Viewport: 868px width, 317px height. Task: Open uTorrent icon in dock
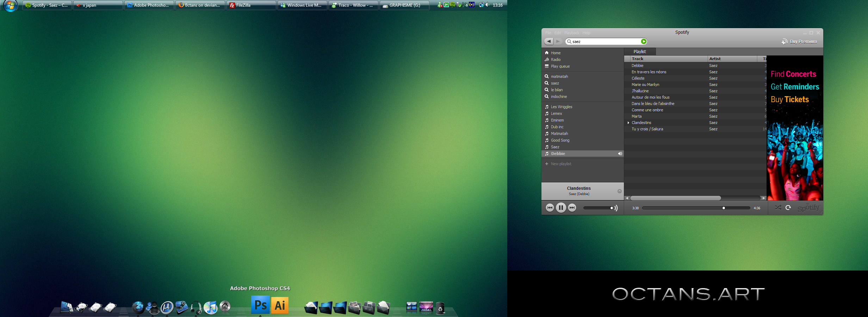pyautogui.click(x=167, y=307)
